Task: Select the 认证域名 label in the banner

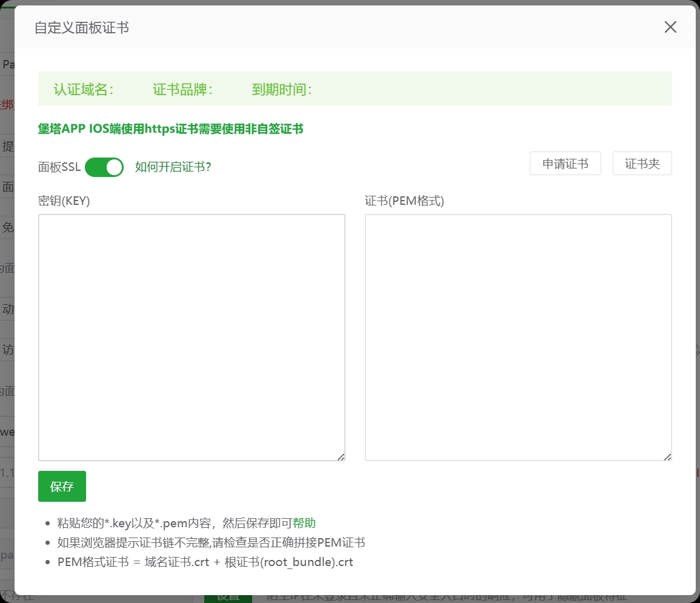Action: pyautogui.click(x=84, y=90)
